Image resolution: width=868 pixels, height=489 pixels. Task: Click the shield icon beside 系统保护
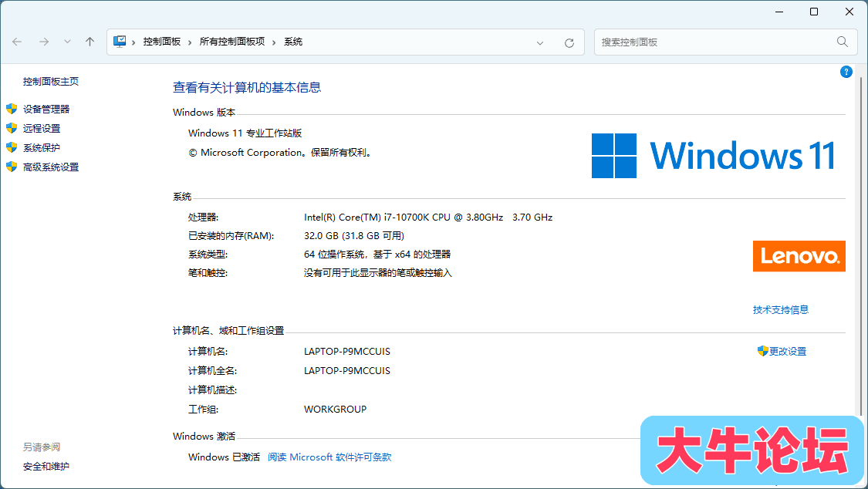(12, 147)
